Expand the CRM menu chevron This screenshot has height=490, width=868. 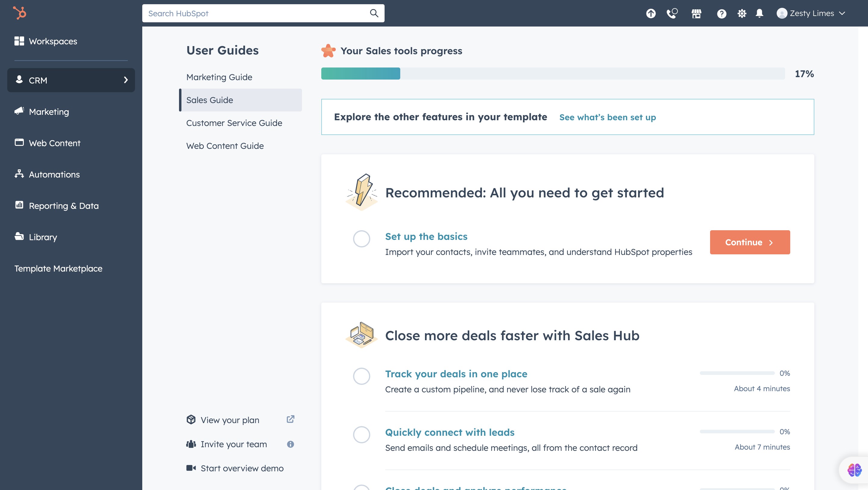pyautogui.click(x=126, y=80)
